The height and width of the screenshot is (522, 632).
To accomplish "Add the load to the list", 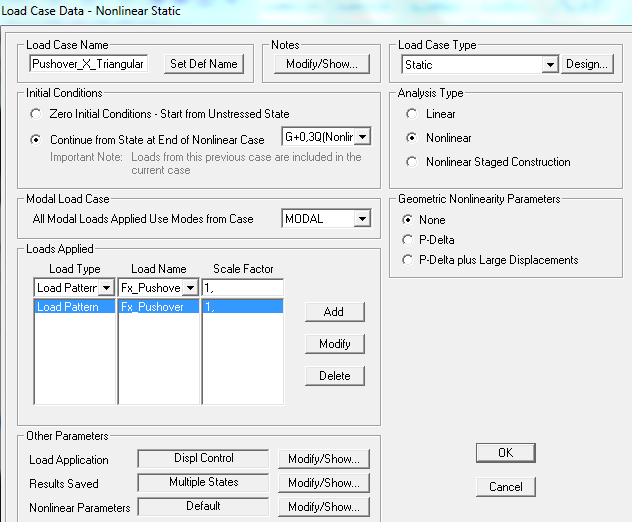I will [x=335, y=312].
